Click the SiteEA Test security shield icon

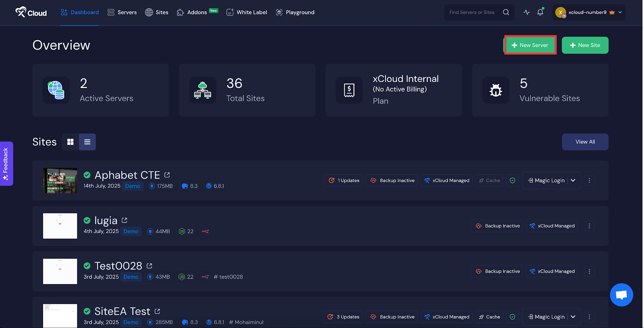tap(512, 317)
